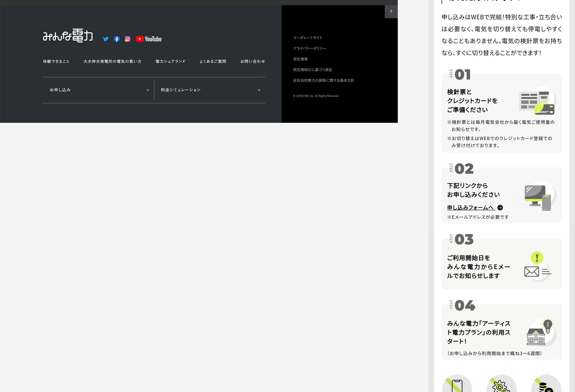This screenshot has height=392, width=575.
Task: Follow the 申し込みフォームへ link
Action: coord(470,207)
